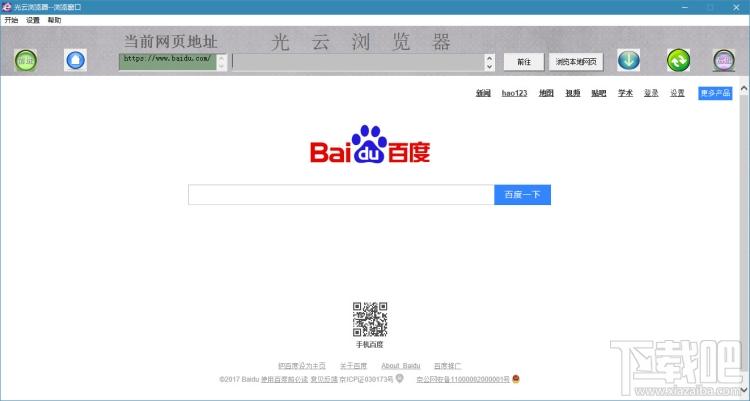Click the About Baidu link
This screenshot has width=750, height=401.
(401, 366)
